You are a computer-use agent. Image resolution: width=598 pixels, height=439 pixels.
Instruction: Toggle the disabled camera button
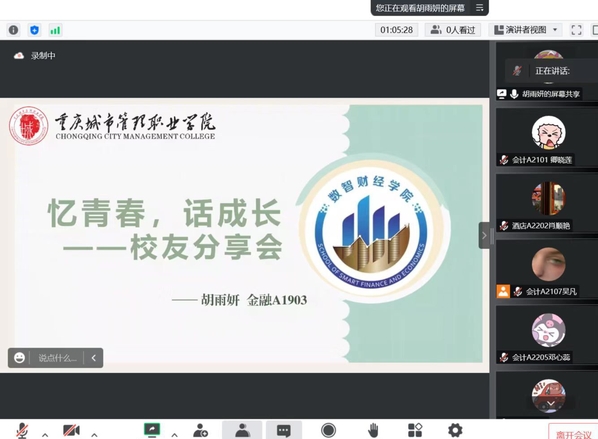(71, 430)
